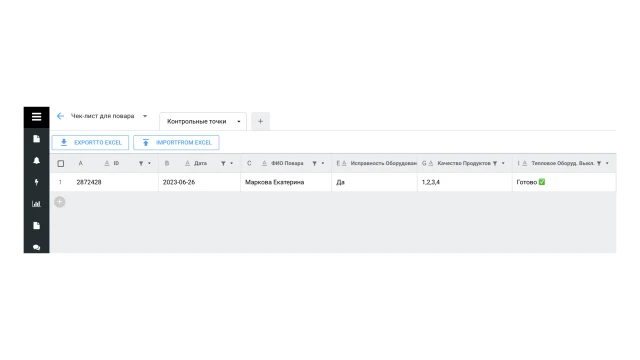
Task: Click the type icon beside Дата header
Action: click(187, 163)
